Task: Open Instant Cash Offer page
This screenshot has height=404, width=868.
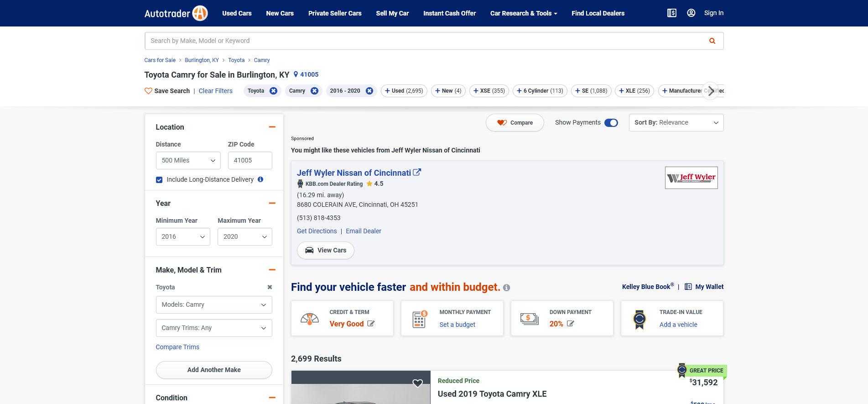Action: pos(449,13)
